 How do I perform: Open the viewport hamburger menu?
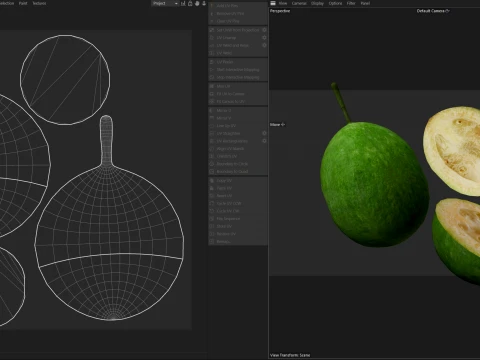coord(273,3)
